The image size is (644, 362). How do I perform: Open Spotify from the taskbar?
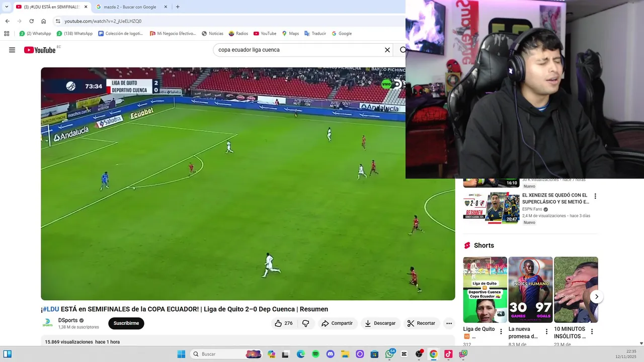coord(315,354)
